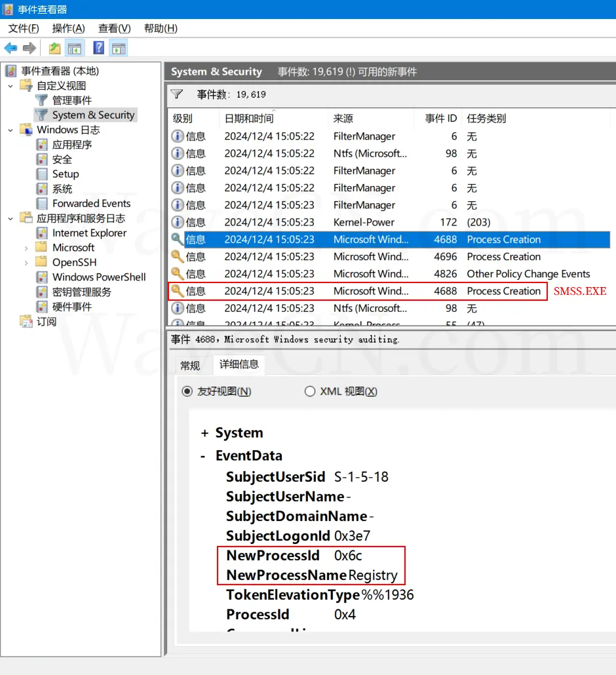Image resolution: width=616 pixels, height=675 pixels.
Task: Click the 密钥管理服务 log icon
Action: click(x=42, y=292)
